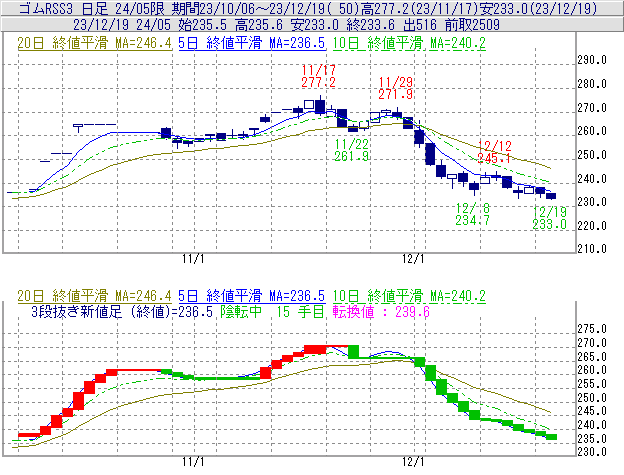Click the 290.0 price axis label
624x475 pixels.
pos(592,60)
